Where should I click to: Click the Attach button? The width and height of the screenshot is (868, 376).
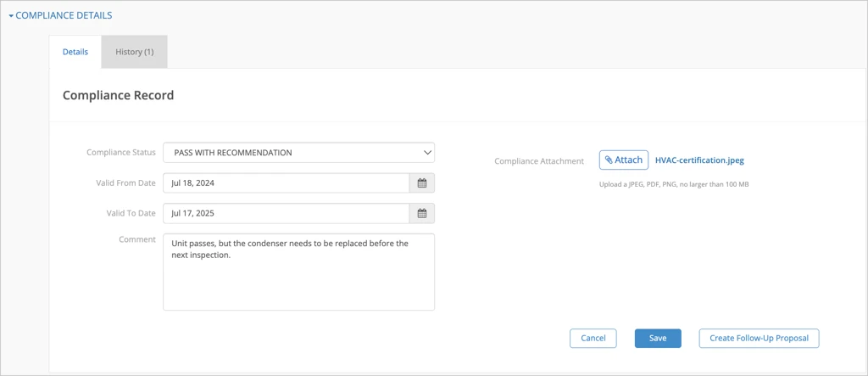coord(624,160)
